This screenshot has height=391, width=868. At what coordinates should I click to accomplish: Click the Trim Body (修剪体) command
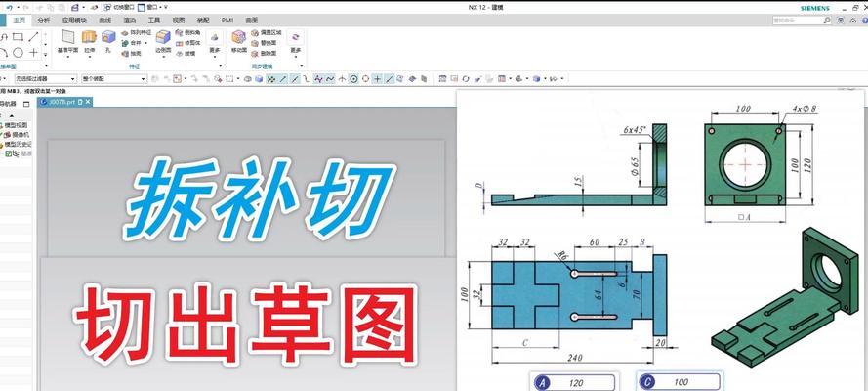[x=186, y=43]
